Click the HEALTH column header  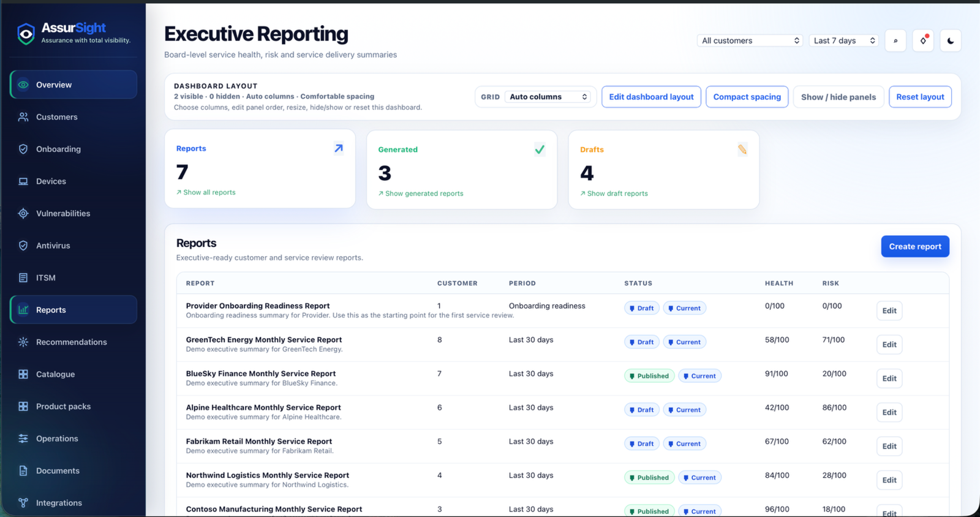tap(779, 283)
